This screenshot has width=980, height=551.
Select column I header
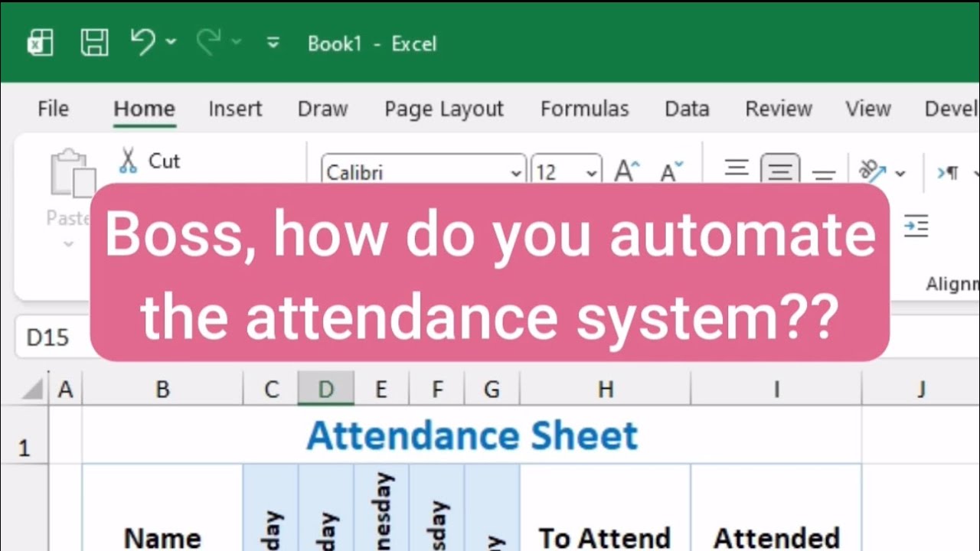click(776, 390)
